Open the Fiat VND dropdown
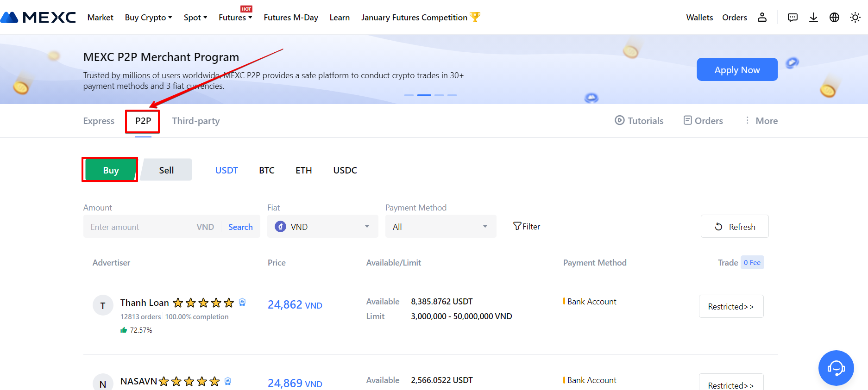The height and width of the screenshot is (390, 868). point(323,226)
